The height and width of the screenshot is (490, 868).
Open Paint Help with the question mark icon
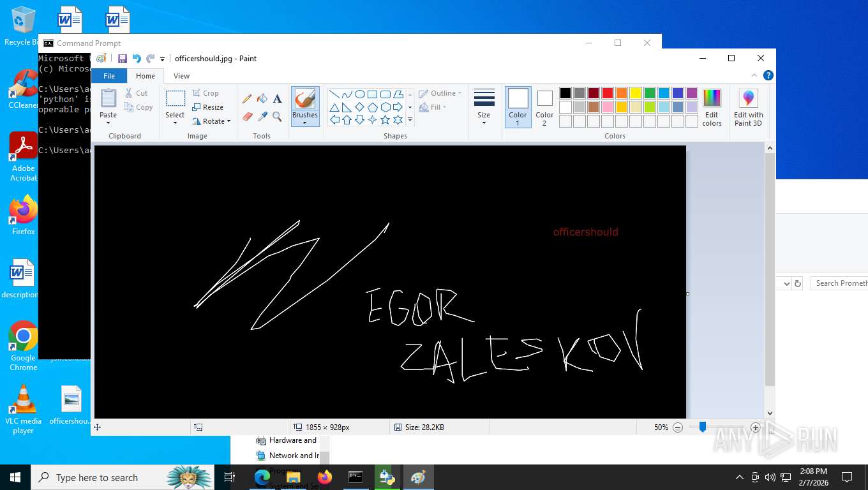click(768, 75)
